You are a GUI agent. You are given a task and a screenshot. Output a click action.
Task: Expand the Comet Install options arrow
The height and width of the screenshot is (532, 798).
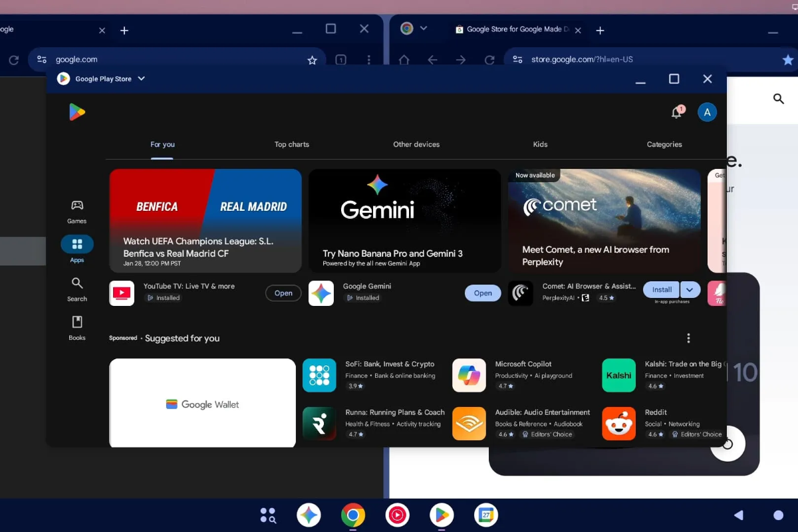click(690, 289)
